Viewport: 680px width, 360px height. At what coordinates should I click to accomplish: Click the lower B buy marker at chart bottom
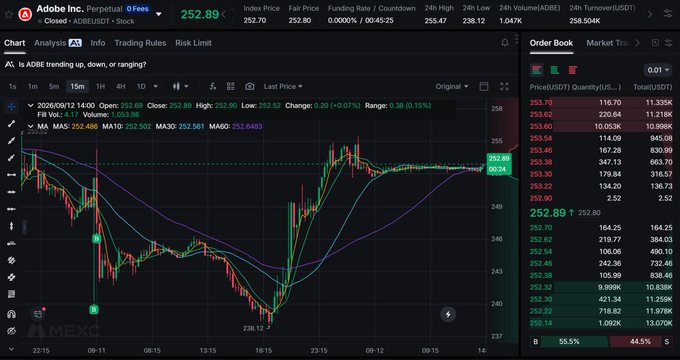tap(94, 309)
